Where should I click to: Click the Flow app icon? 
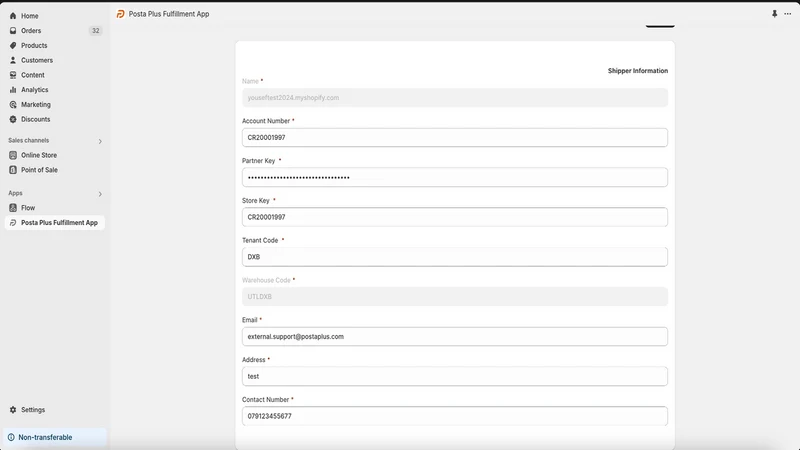pyautogui.click(x=13, y=208)
